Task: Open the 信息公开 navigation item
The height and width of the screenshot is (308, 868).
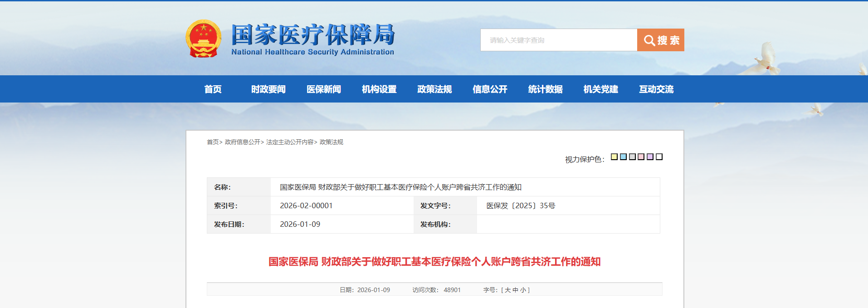Action: pyautogui.click(x=490, y=89)
